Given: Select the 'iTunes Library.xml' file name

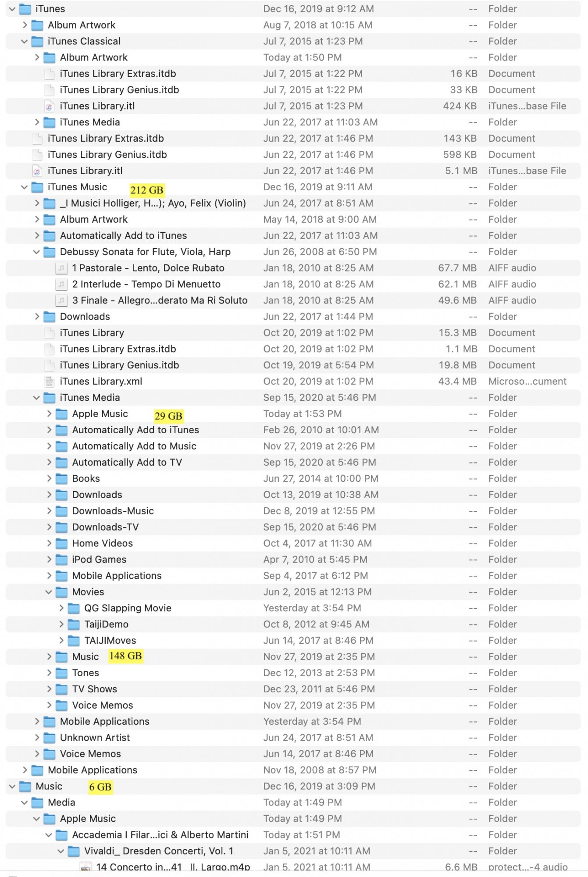Looking at the screenshot, I should (x=101, y=381).
